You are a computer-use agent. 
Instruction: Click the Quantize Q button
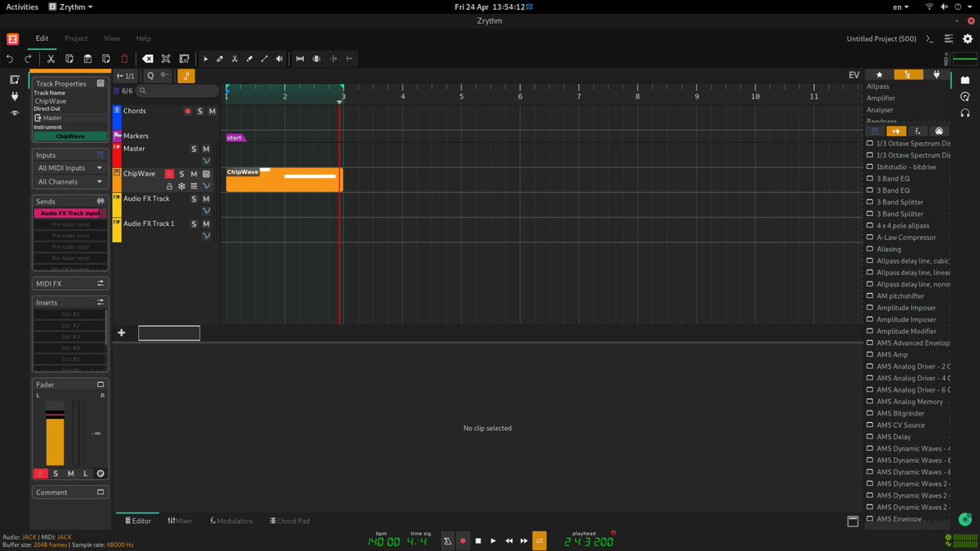click(x=150, y=76)
